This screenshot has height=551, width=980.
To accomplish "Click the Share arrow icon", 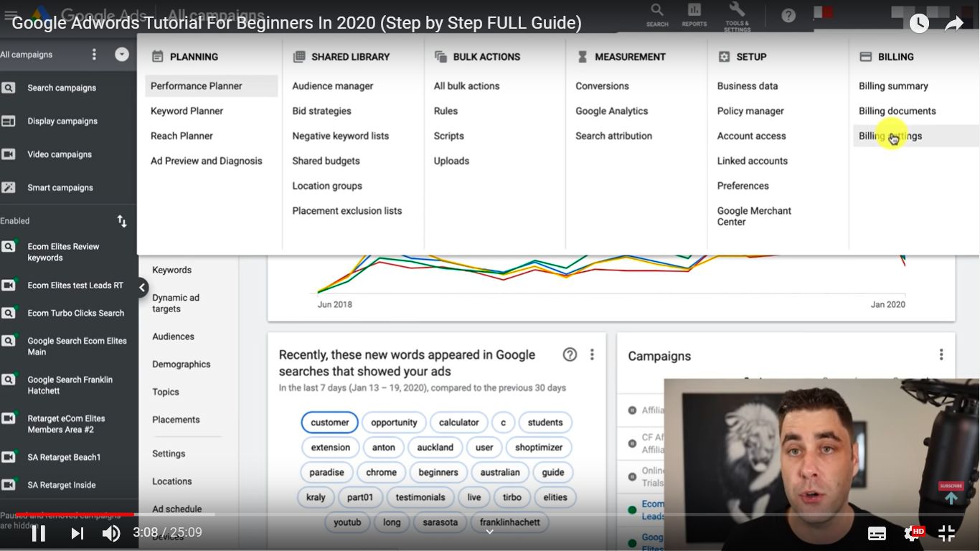I will [954, 24].
